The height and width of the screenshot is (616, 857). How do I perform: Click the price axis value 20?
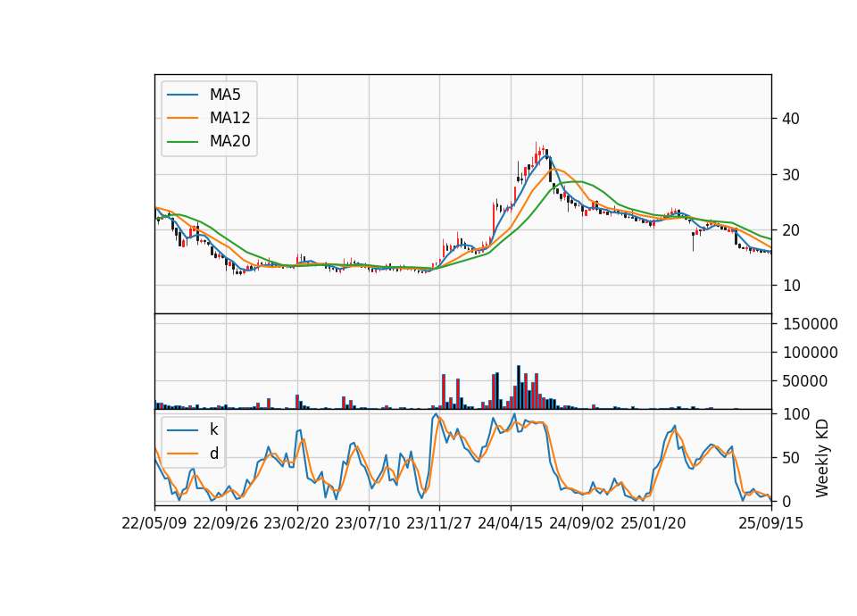click(790, 230)
